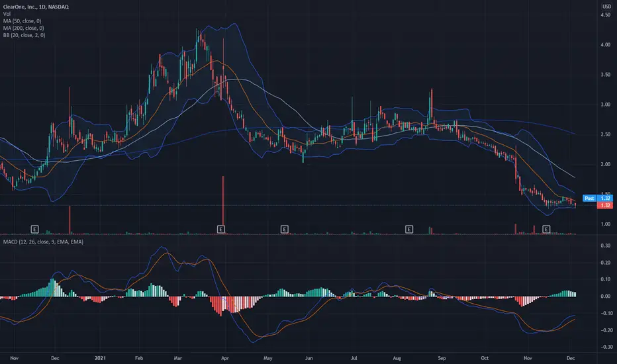Click the Sep label on the time axis
This screenshot has height=364, width=617.
[442, 358]
